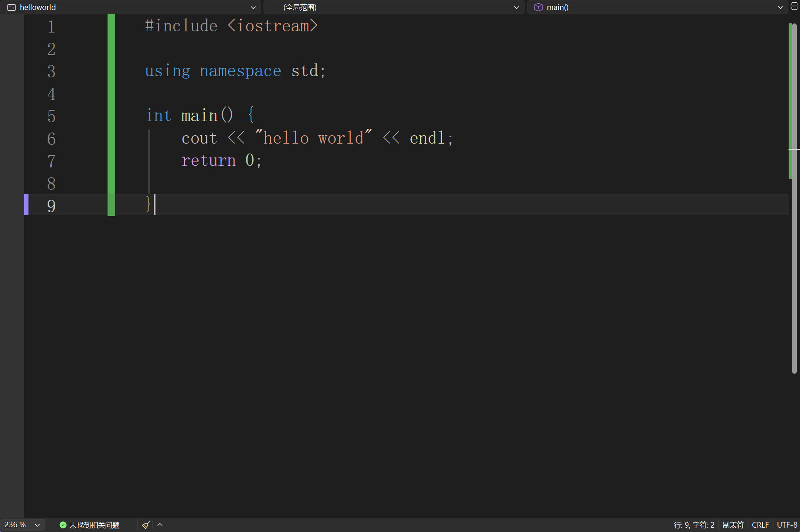The image size is (800, 532).
Task: Click line number 3 in the margin
Action: click(x=51, y=71)
